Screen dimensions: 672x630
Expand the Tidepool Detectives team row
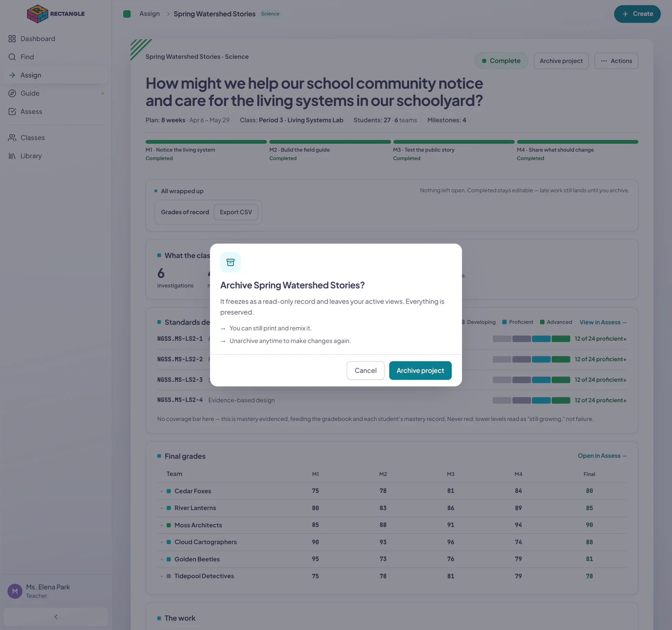click(162, 576)
